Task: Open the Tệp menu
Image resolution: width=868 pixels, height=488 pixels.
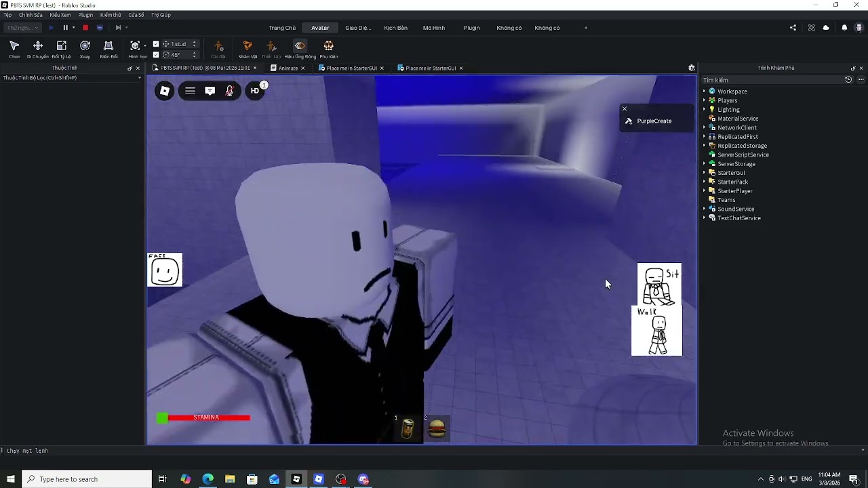Action: [7, 15]
